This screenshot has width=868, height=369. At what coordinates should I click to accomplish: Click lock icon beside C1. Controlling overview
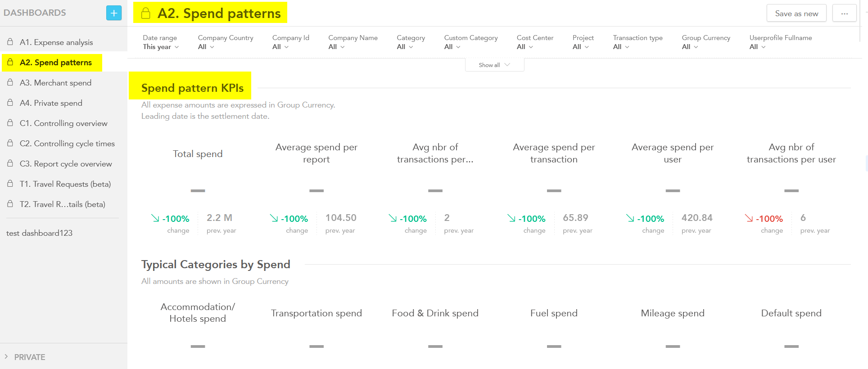click(10, 123)
